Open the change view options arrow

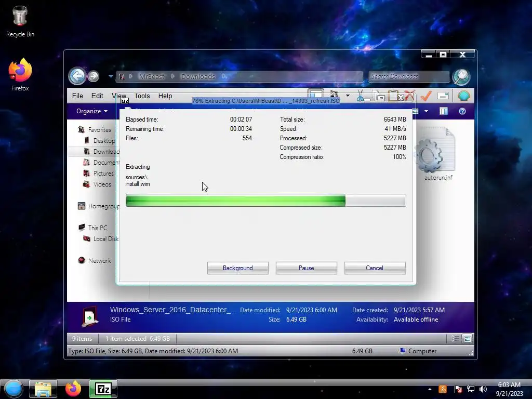coord(426,111)
